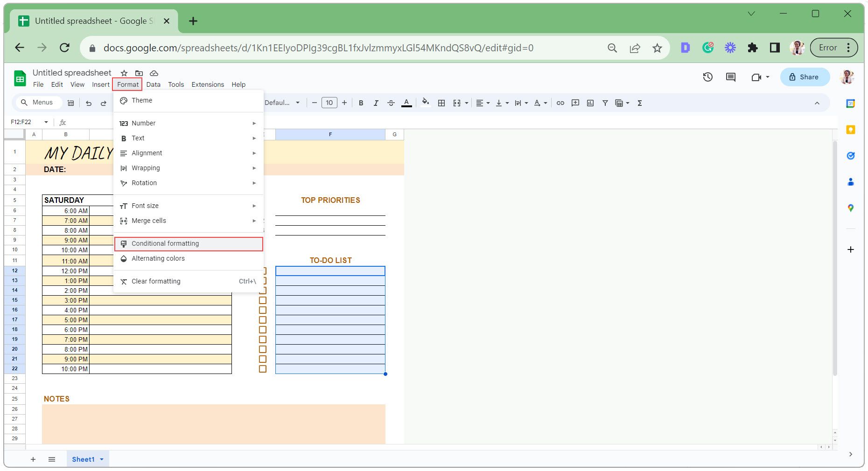This screenshot has height=471, width=868.
Task: Open version history
Action: click(707, 77)
